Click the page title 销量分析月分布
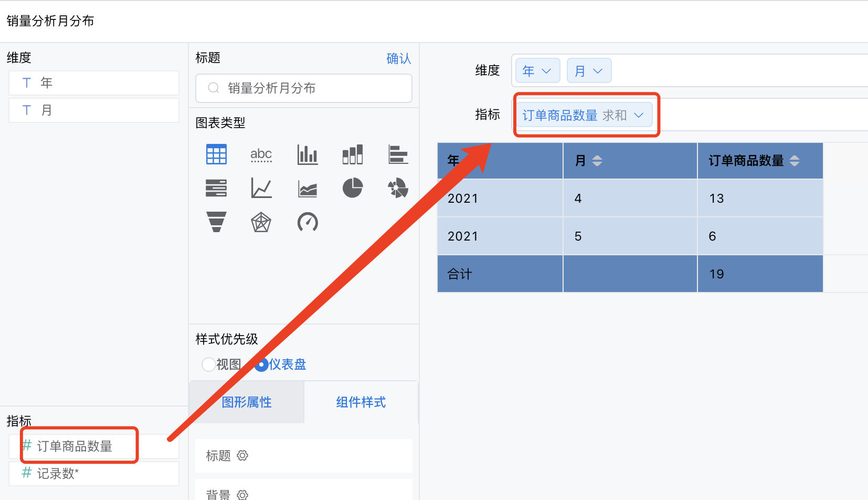 point(50,21)
